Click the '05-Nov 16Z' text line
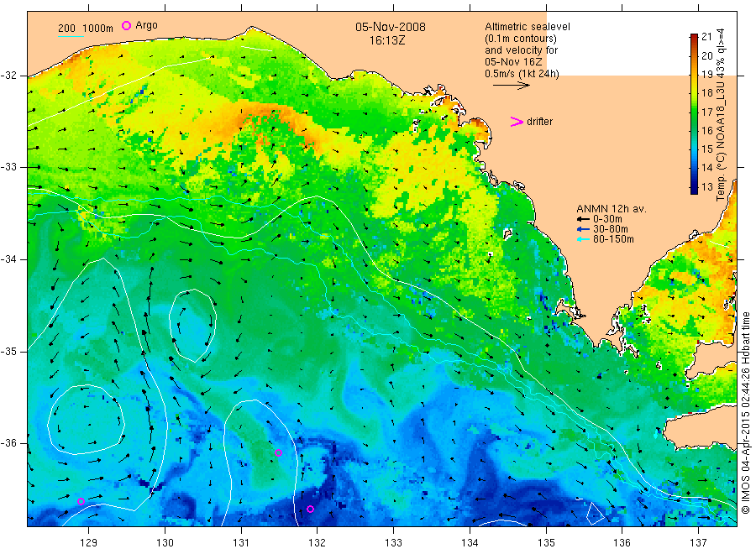The height and width of the screenshot is (554, 756). [x=513, y=62]
